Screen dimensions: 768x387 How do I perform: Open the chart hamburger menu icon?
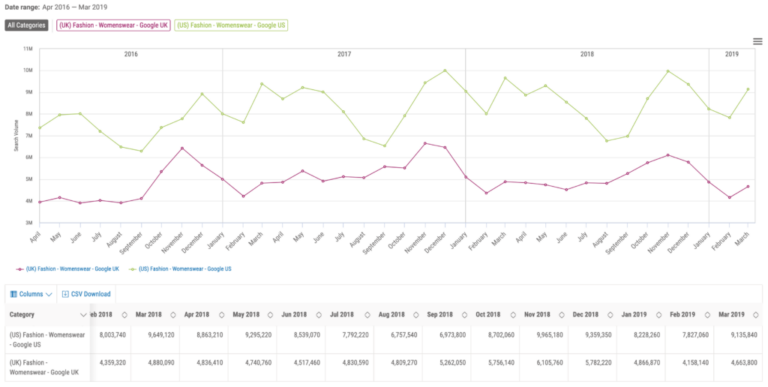click(x=757, y=42)
